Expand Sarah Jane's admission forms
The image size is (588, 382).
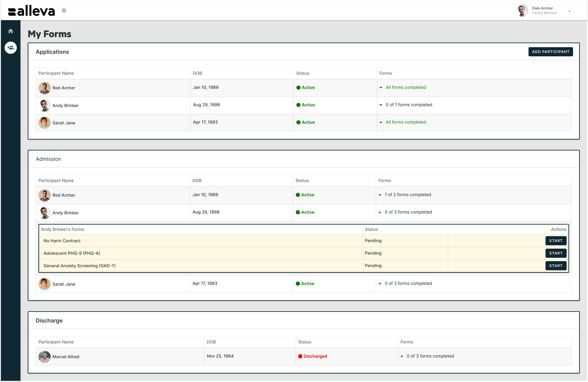[380, 284]
